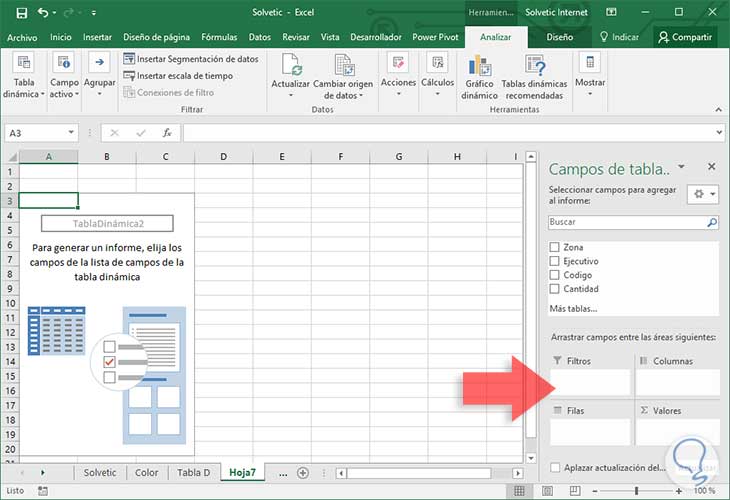Click Cambiar origen de datos icon

pyautogui.click(x=343, y=66)
